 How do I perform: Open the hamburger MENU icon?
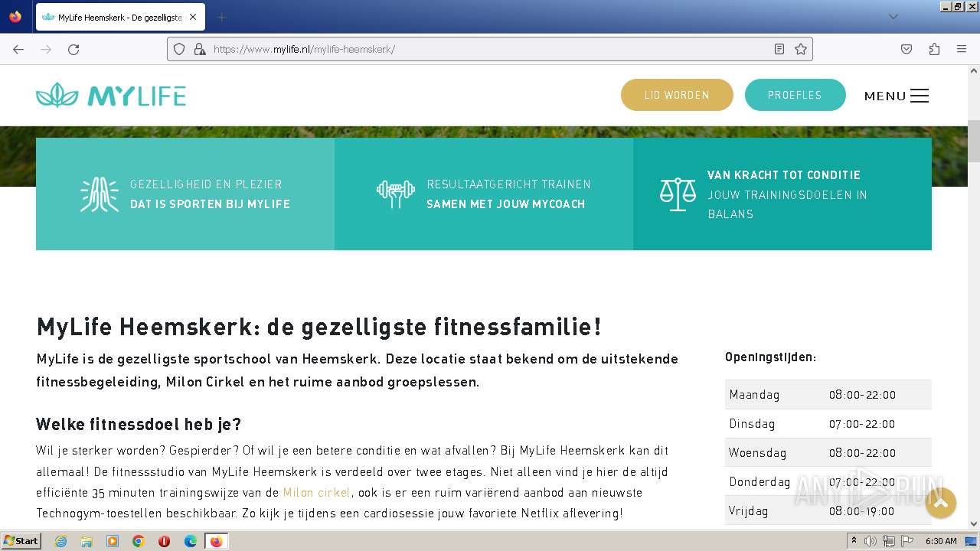pos(920,96)
